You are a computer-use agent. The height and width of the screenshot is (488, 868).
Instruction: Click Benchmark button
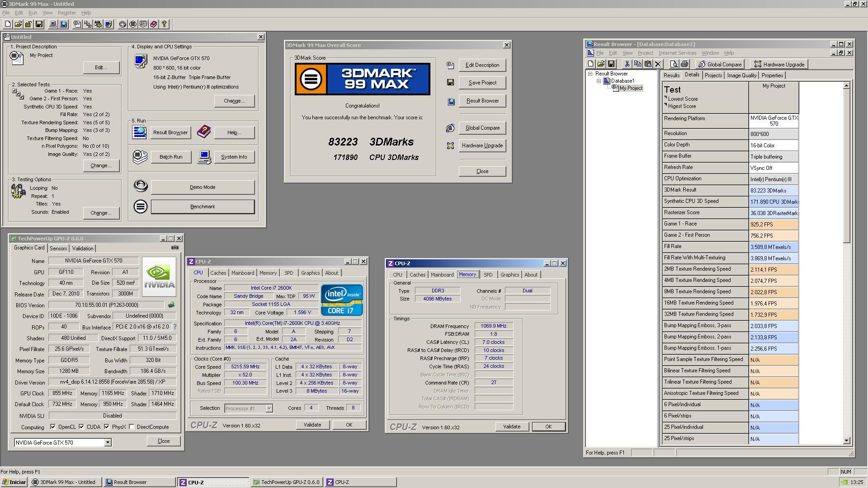coord(203,206)
